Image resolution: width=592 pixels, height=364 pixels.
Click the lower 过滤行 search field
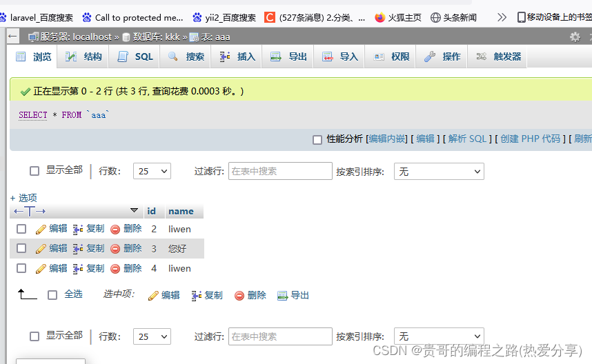(x=280, y=336)
